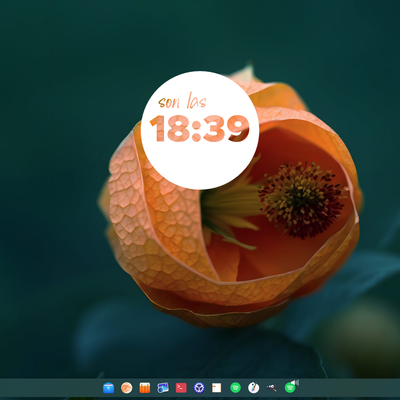400x400 pixels.
Task: Launch the red terminal icon
Action: [181, 388]
